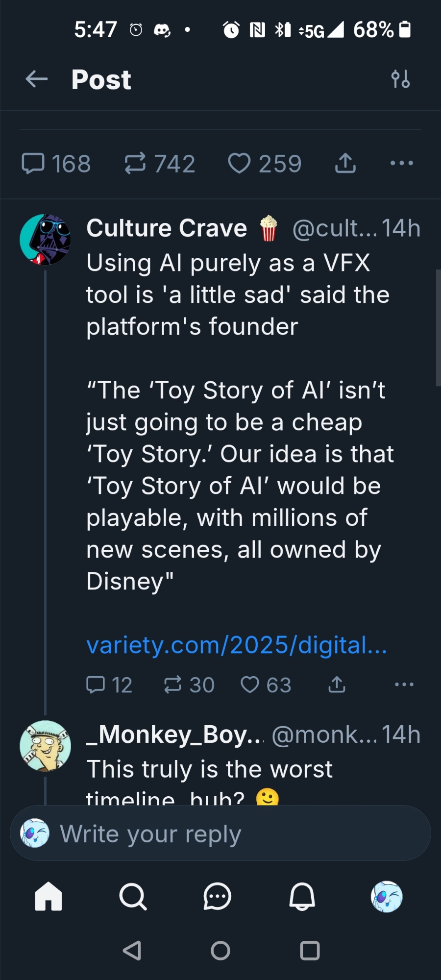This screenshot has height=980, width=441.
Task: Open Culture Crave profile avatar
Action: (x=45, y=240)
